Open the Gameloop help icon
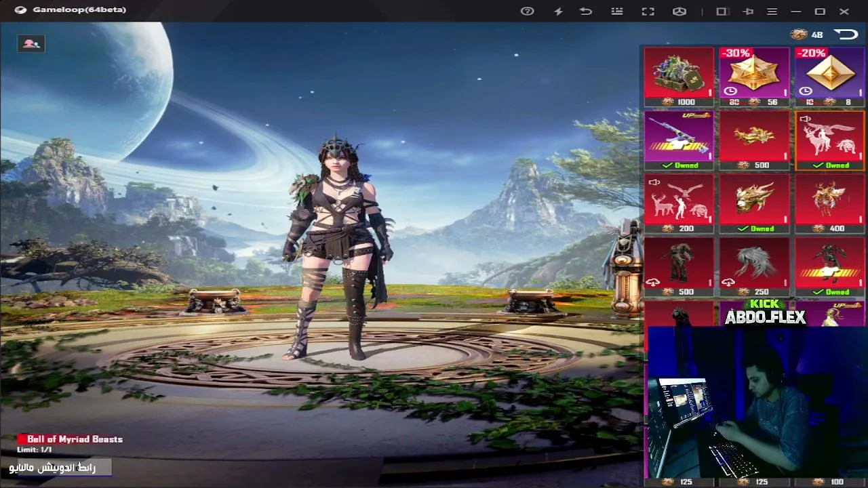The height and width of the screenshot is (488, 868). point(527,11)
